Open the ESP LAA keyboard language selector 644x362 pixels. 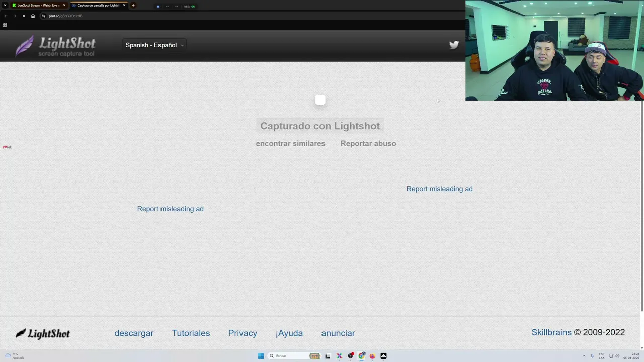pos(602,356)
